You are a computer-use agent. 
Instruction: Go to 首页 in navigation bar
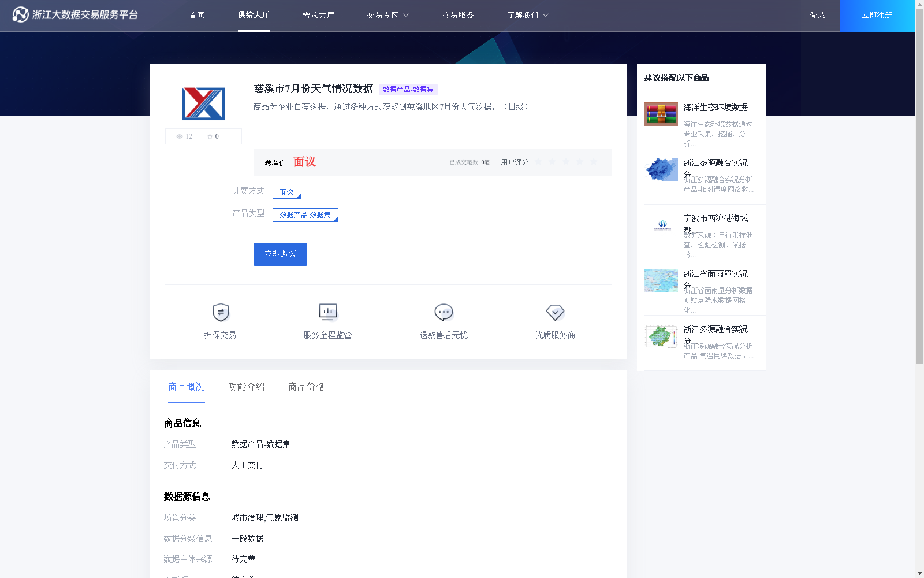point(197,16)
